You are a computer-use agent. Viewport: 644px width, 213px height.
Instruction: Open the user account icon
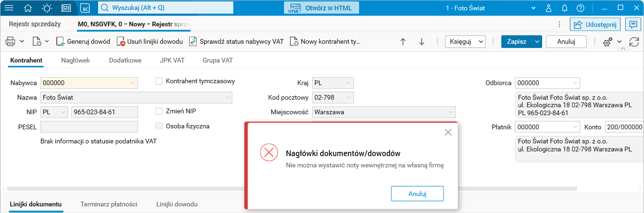pyautogui.click(x=549, y=8)
